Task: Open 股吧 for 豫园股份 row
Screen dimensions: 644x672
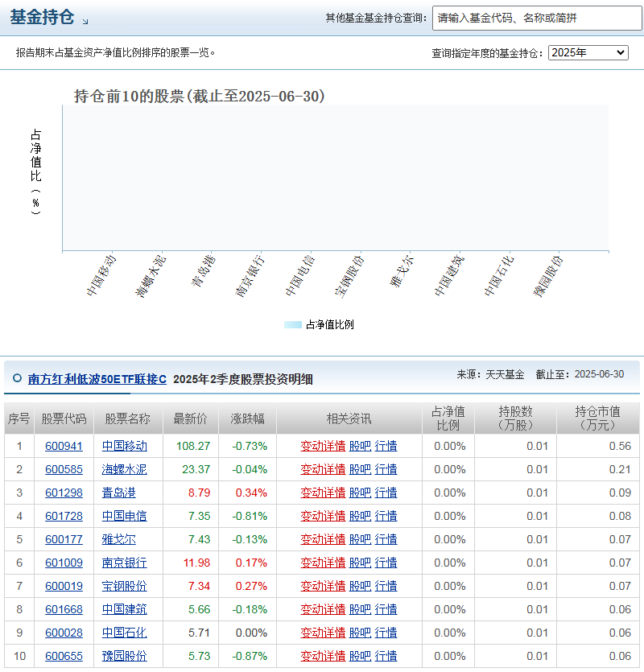Action: tap(360, 656)
